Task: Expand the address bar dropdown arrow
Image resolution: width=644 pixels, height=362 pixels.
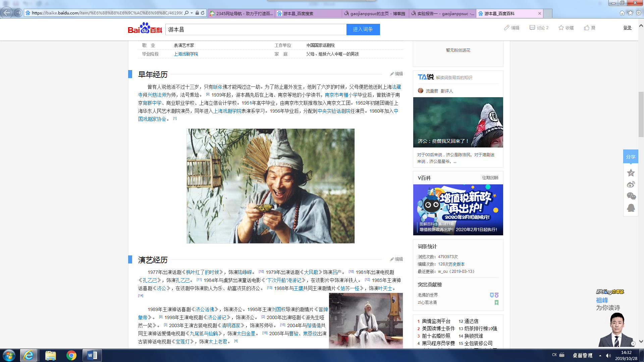Action: (x=192, y=13)
